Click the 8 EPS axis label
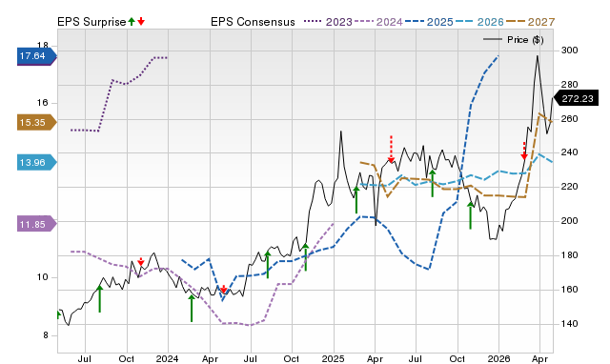Viewport: 610px width, 364px height. point(46,335)
